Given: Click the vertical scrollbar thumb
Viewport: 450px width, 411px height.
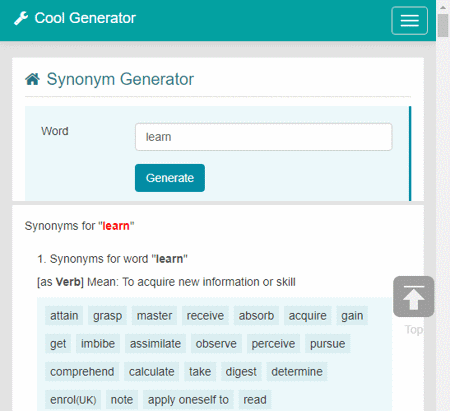Looking at the screenshot, I should click(443, 25).
